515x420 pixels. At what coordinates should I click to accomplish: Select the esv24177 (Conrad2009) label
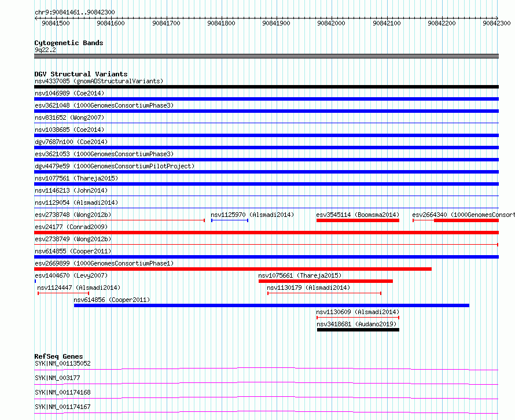[71, 227]
